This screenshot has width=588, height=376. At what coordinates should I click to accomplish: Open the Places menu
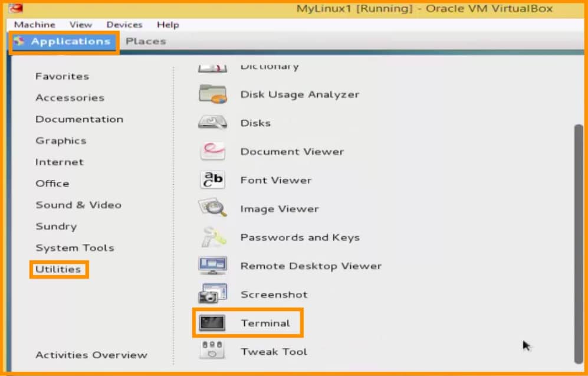click(x=146, y=41)
